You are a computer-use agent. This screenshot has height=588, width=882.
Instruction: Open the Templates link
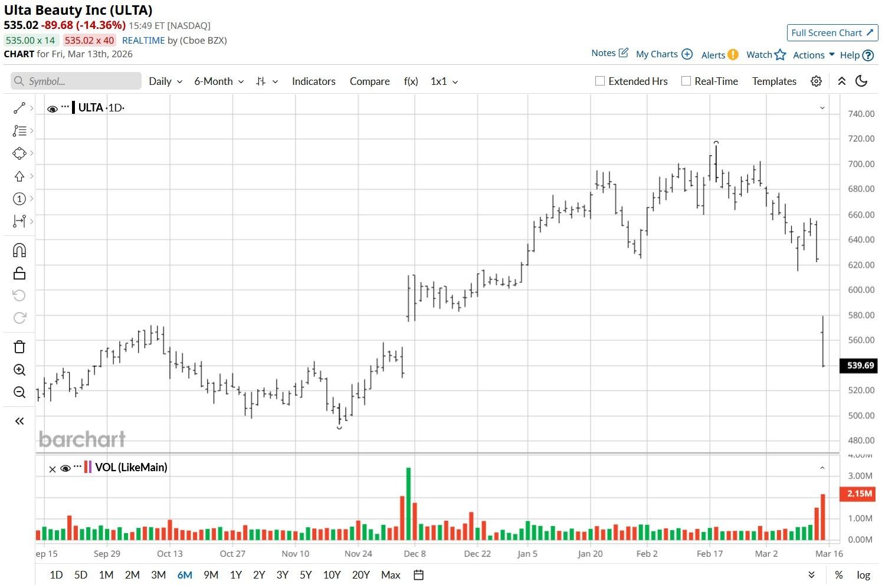pos(774,81)
